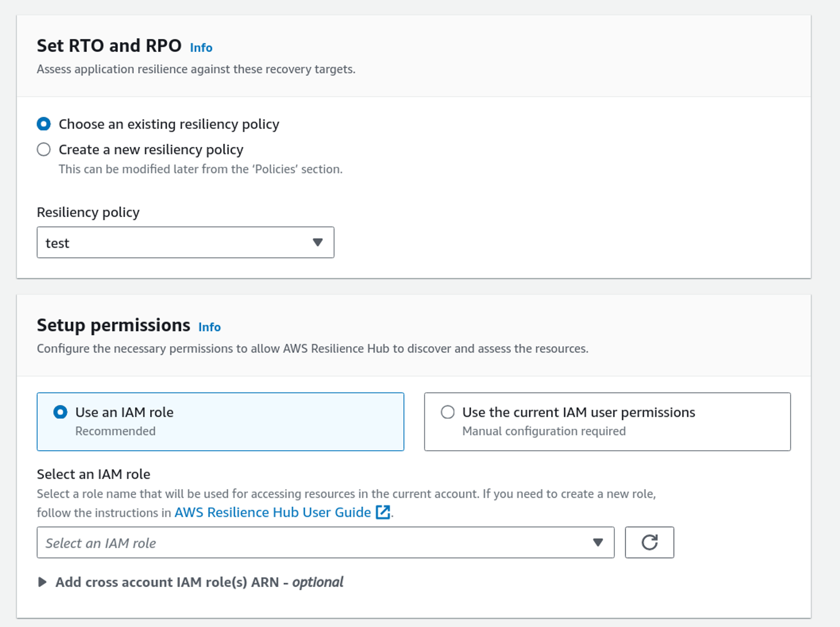The height and width of the screenshot is (627, 840).
Task: Click the Resiliency policy dropdown arrow icon
Action: pos(318,242)
